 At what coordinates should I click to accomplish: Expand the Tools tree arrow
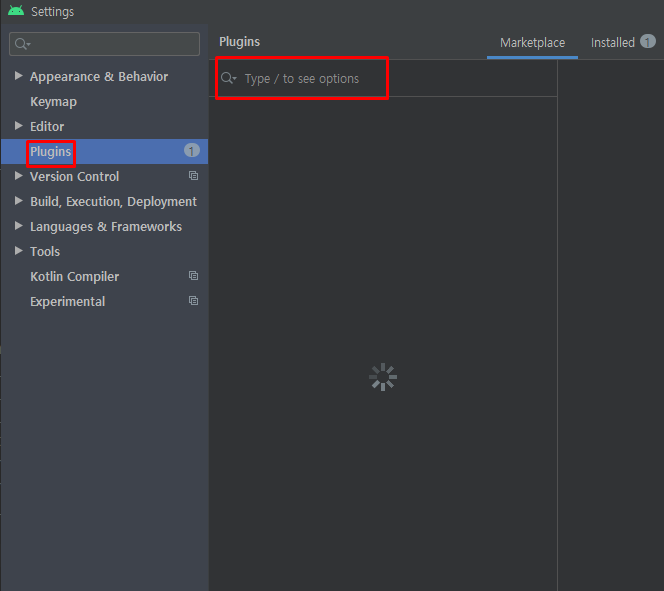pyautogui.click(x=18, y=251)
